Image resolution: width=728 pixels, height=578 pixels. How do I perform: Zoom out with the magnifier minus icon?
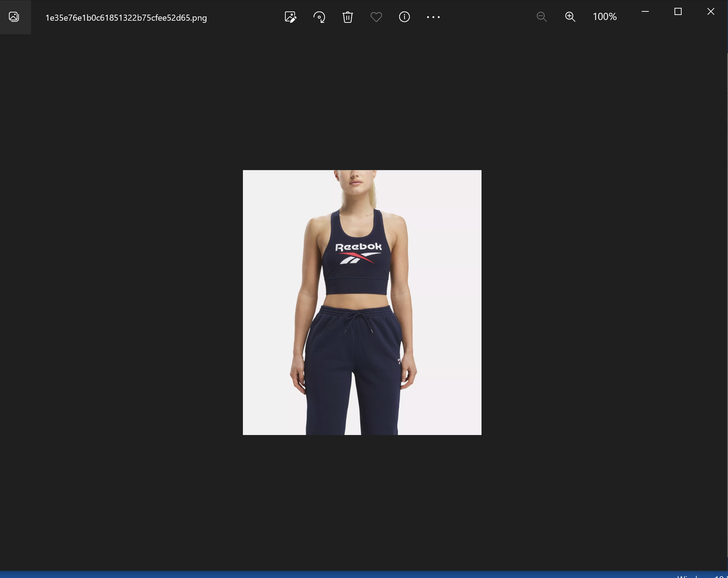click(541, 17)
